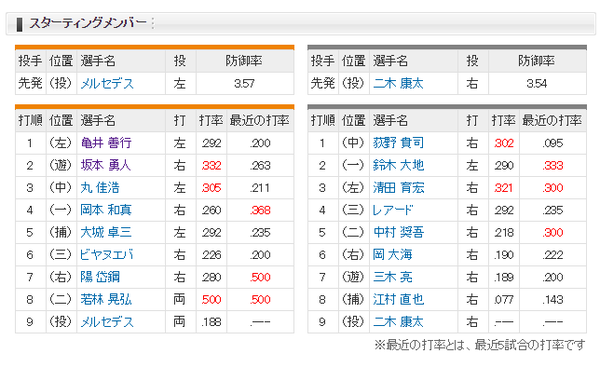Click 鈴木 大地's .333 recent average

pos(553,165)
